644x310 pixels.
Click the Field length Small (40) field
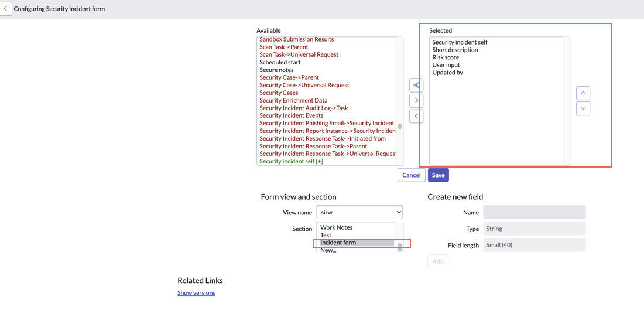(535, 245)
